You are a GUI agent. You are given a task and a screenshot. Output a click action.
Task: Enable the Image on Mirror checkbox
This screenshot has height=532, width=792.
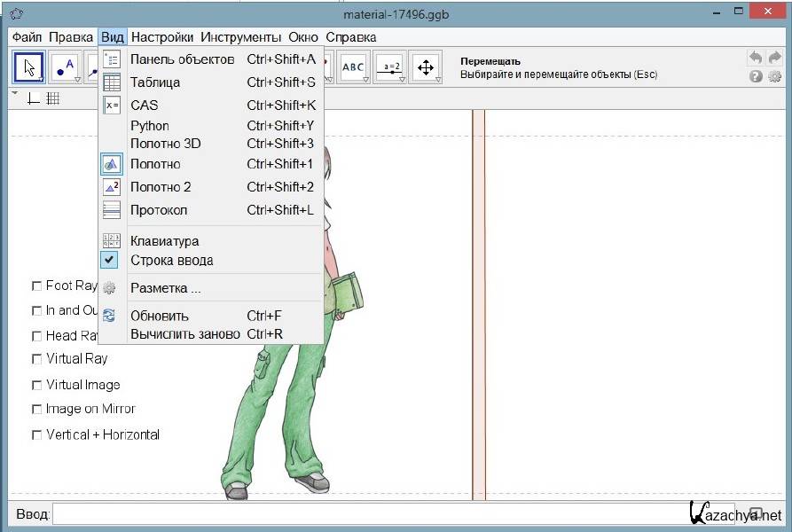click(x=37, y=409)
